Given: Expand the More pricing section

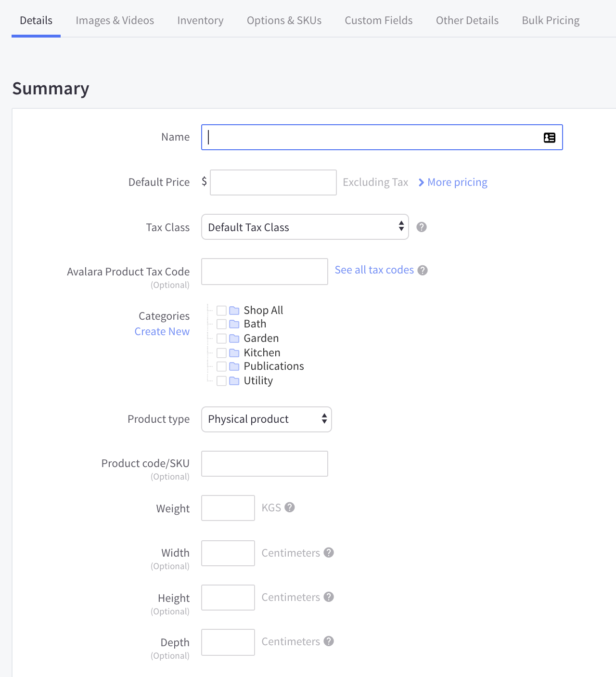Looking at the screenshot, I should 453,182.
